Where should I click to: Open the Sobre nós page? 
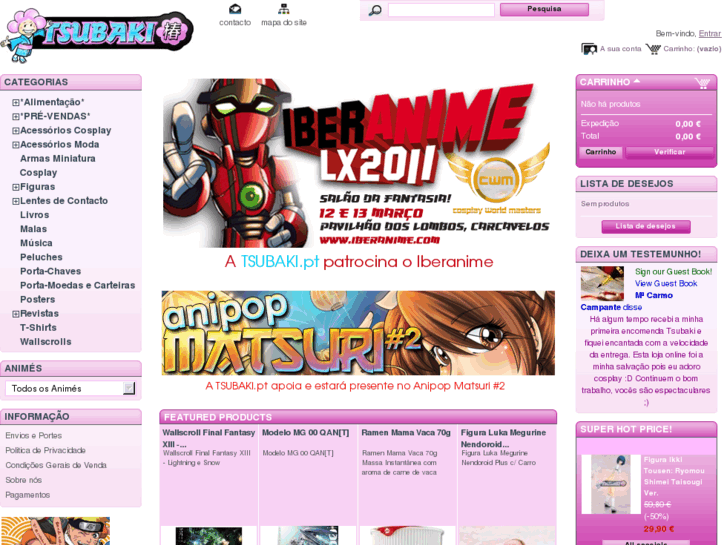pos(24,480)
